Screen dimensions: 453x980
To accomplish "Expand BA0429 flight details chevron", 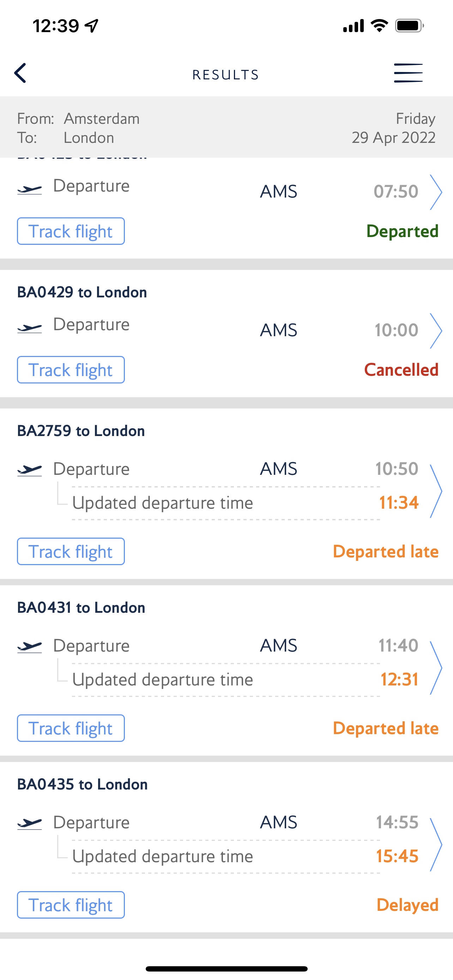I will coord(435,331).
